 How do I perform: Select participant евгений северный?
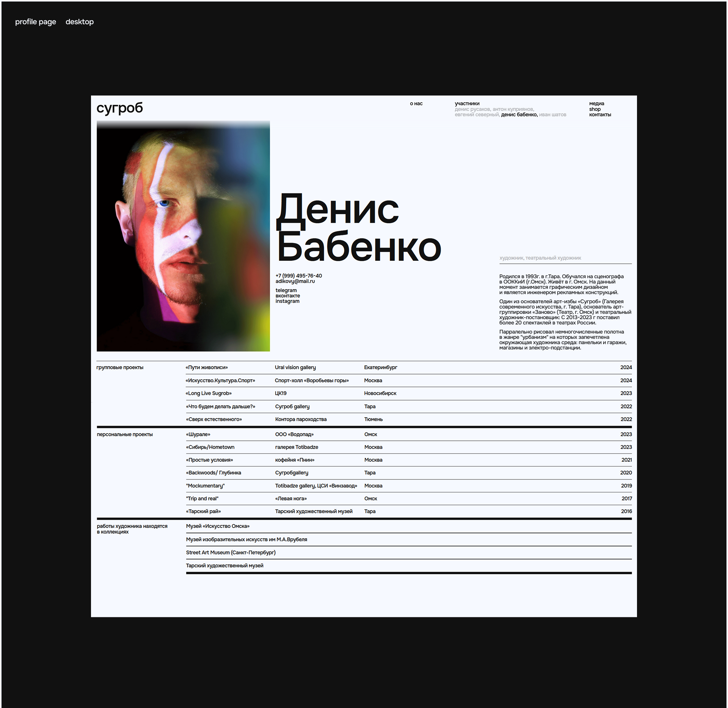coord(477,114)
